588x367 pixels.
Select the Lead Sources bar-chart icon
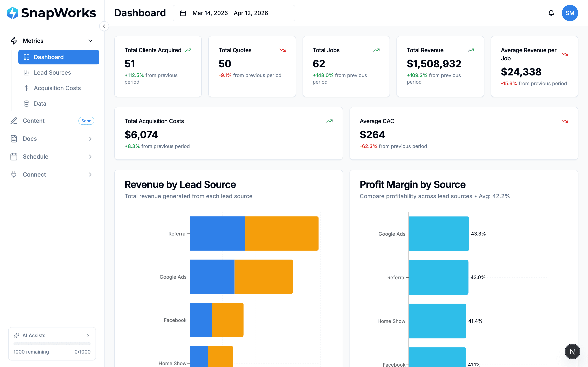27,72
